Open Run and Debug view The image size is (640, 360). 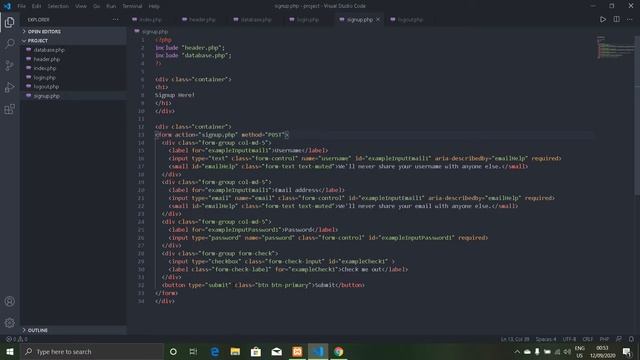9,87
